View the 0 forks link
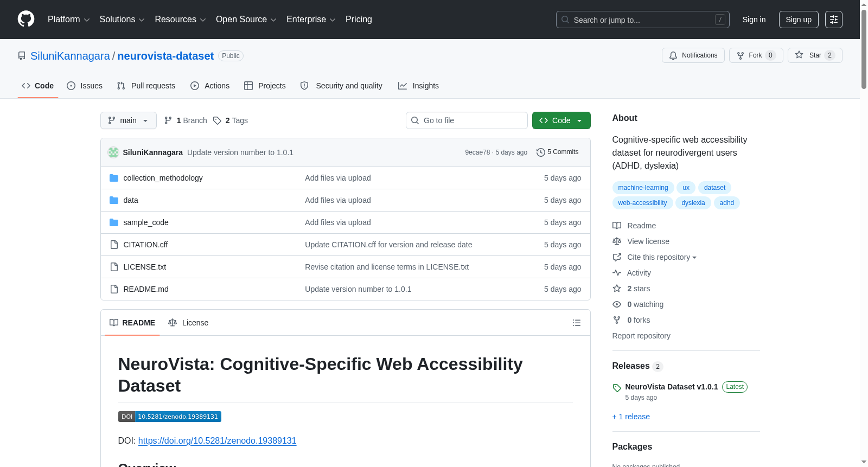 point(631,320)
